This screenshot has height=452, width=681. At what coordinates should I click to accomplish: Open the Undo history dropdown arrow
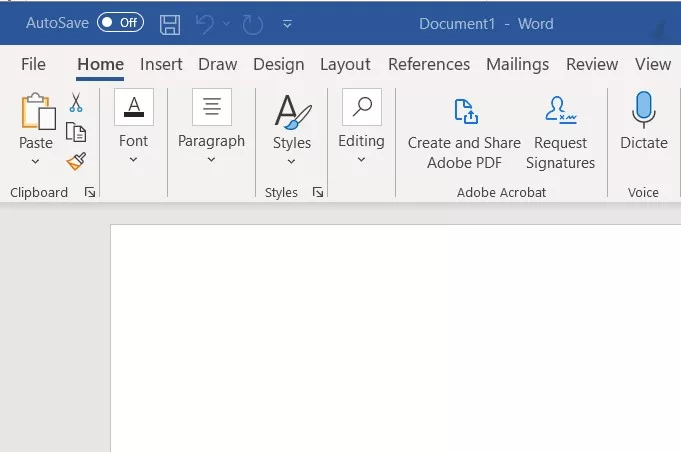point(226,23)
